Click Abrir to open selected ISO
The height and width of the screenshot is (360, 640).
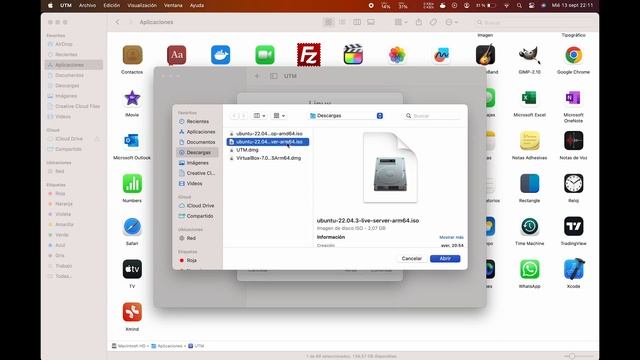445,258
